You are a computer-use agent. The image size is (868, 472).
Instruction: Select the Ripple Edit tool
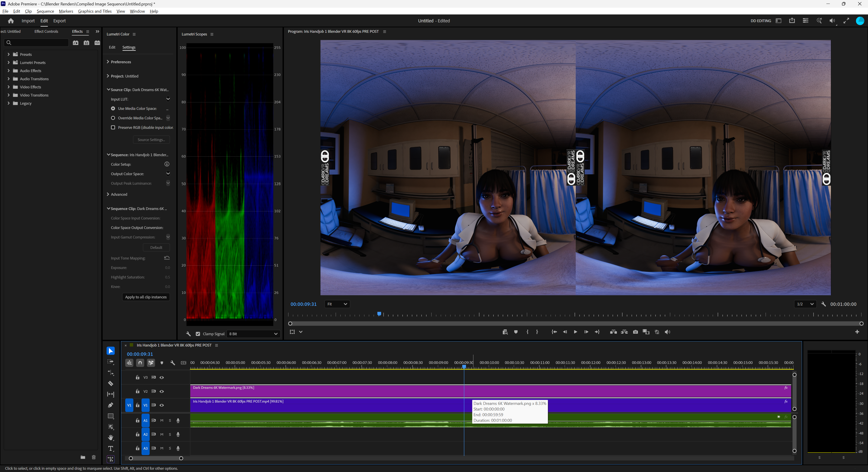(x=111, y=373)
